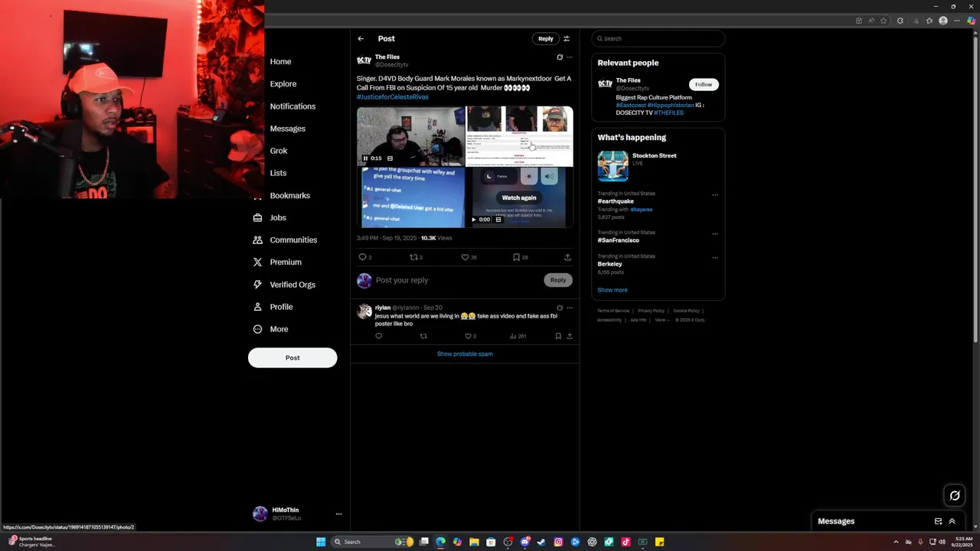This screenshot has width=980, height=551.
Task: Like riylan's comment with 2 likes
Action: (469, 336)
